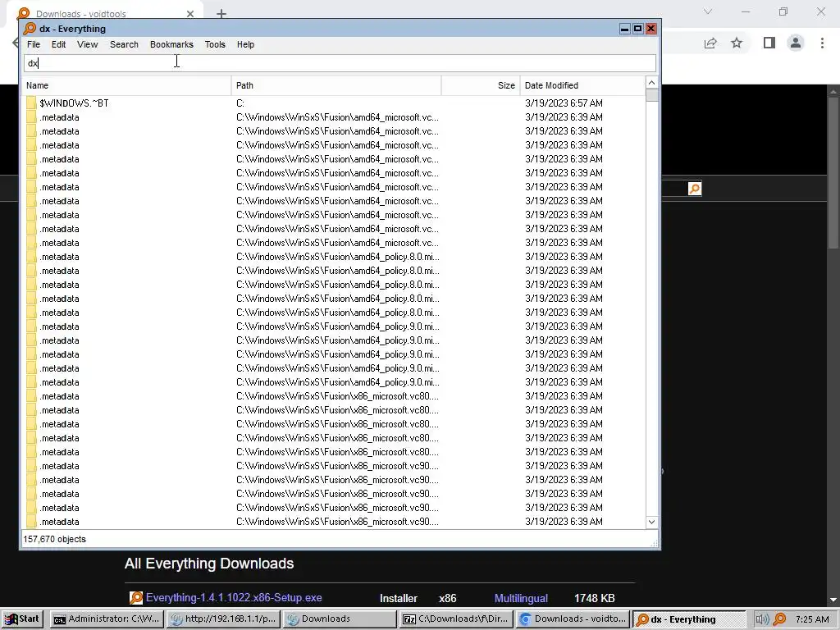
Task: Click the voidtools site search icon
Action: coord(694,189)
